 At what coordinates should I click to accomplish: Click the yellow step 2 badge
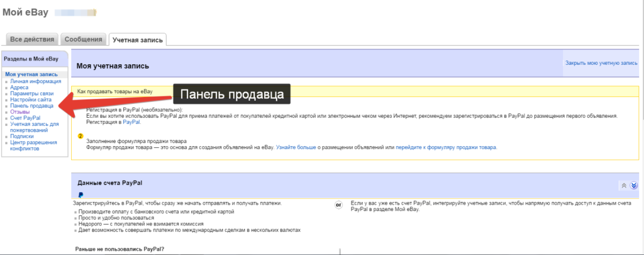(80, 136)
